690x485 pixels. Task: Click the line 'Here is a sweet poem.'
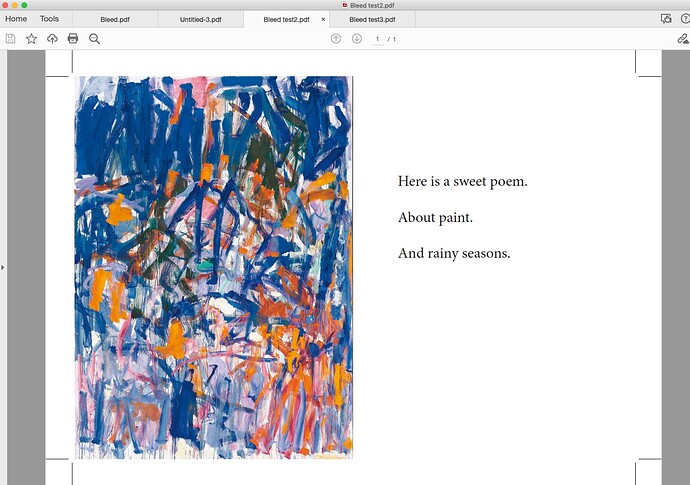coord(462,181)
